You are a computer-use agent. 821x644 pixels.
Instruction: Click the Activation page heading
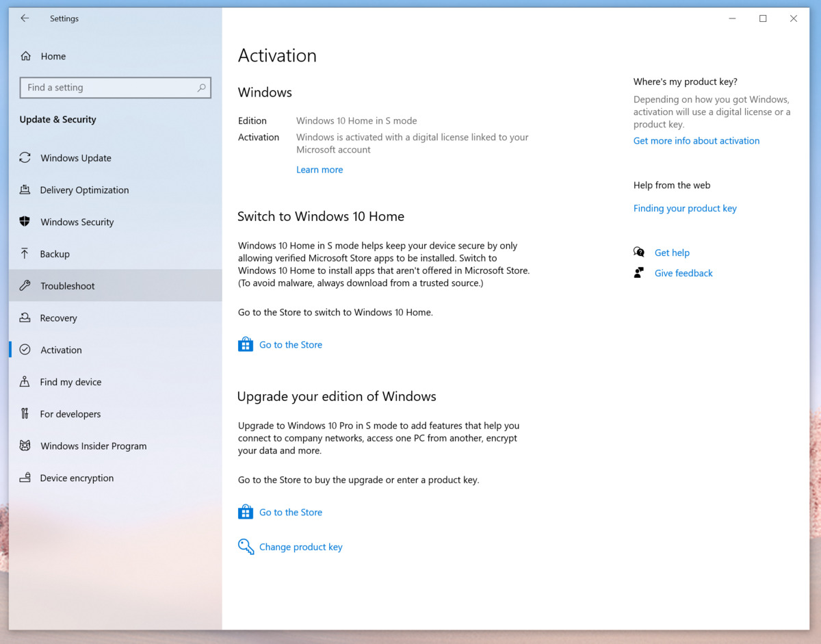click(x=277, y=55)
